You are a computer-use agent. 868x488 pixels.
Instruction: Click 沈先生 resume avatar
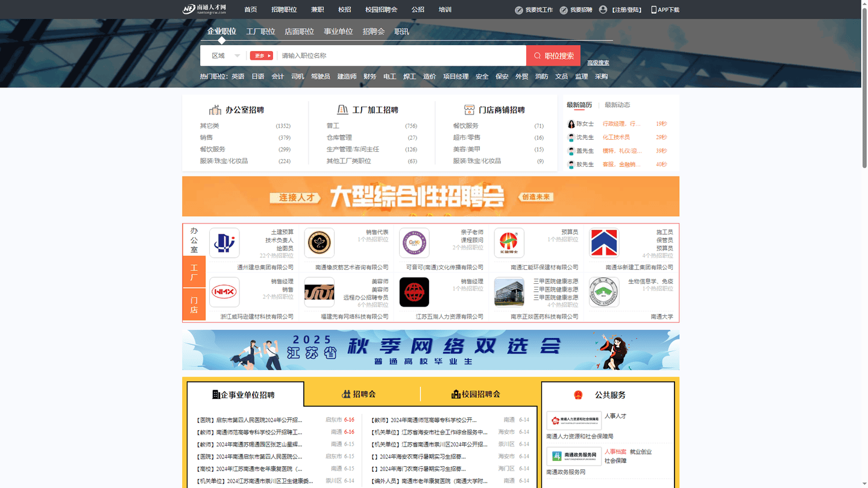click(571, 137)
